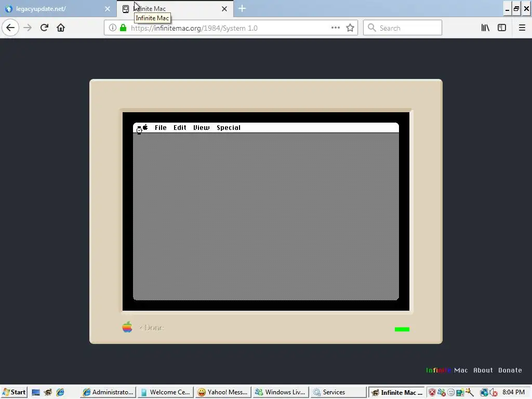Open the browser hamburger menu
This screenshot has height=399, width=532.
pyautogui.click(x=522, y=28)
